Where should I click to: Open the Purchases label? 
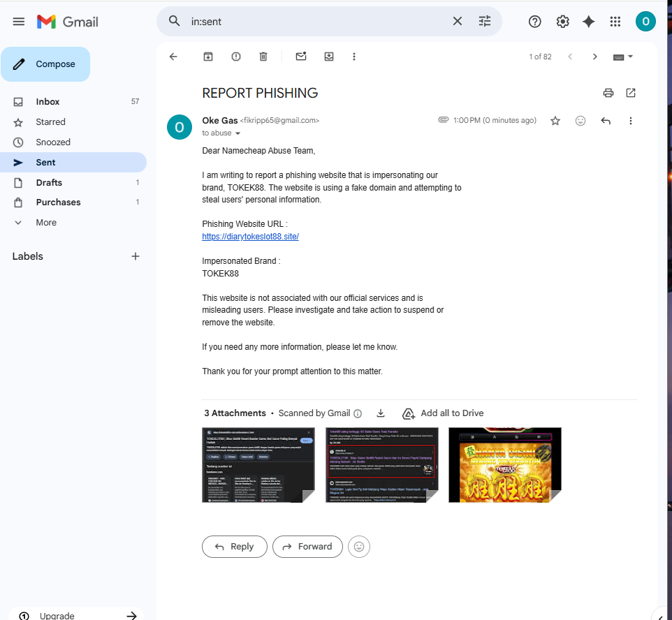point(73,202)
